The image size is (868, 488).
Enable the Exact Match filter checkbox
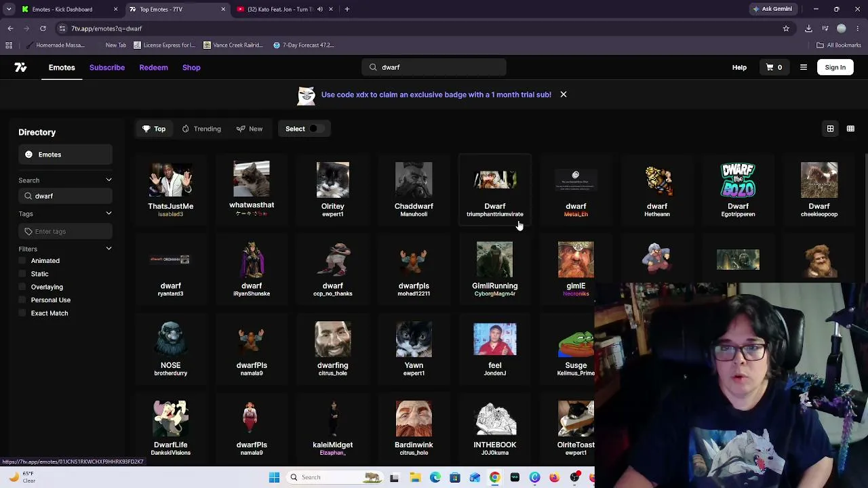22,313
